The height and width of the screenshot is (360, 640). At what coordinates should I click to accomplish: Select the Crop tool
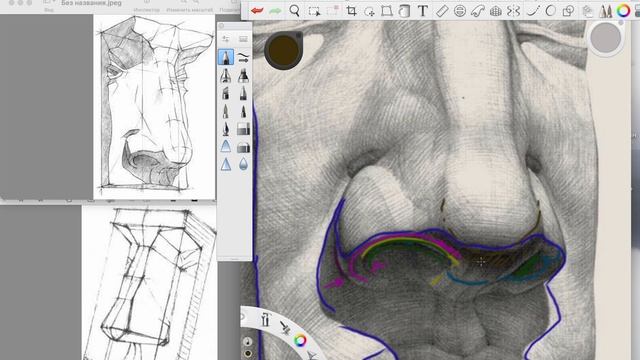click(351, 11)
